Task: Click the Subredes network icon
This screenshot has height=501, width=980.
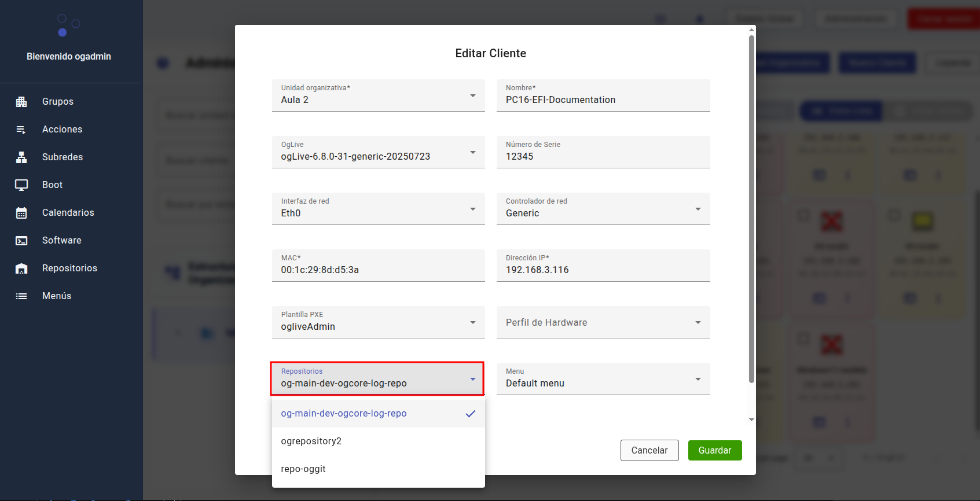Action: point(21,157)
